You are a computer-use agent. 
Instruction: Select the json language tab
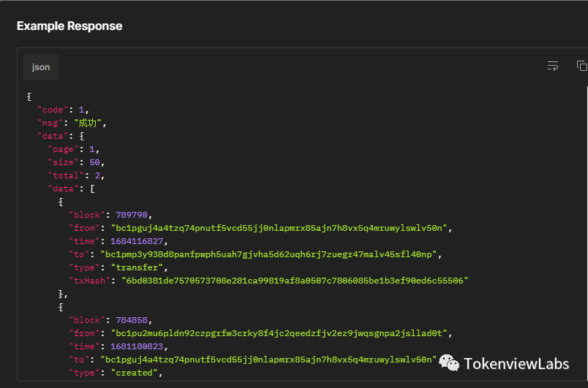[x=41, y=67]
